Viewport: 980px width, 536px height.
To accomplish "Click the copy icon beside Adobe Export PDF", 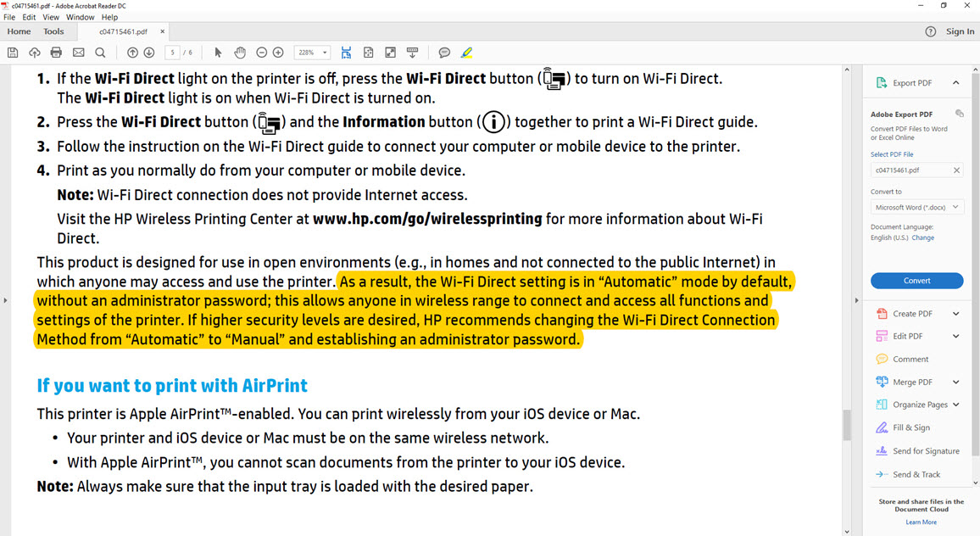I will [960, 113].
